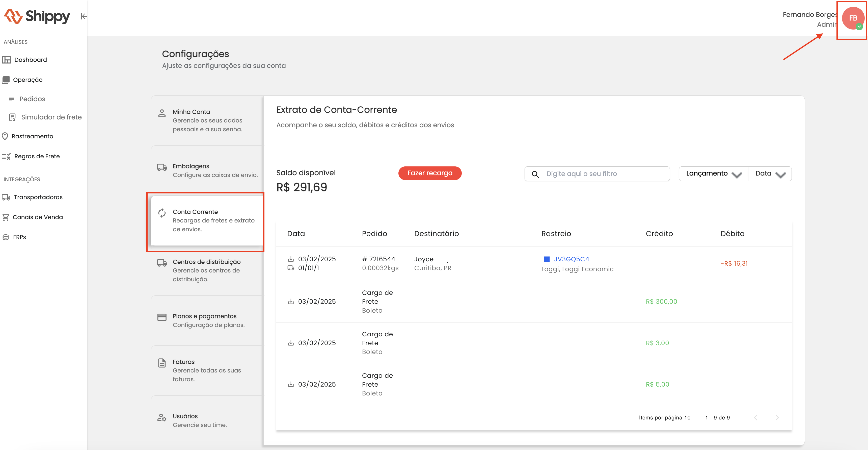Click the search magnifier icon

click(535, 174)
